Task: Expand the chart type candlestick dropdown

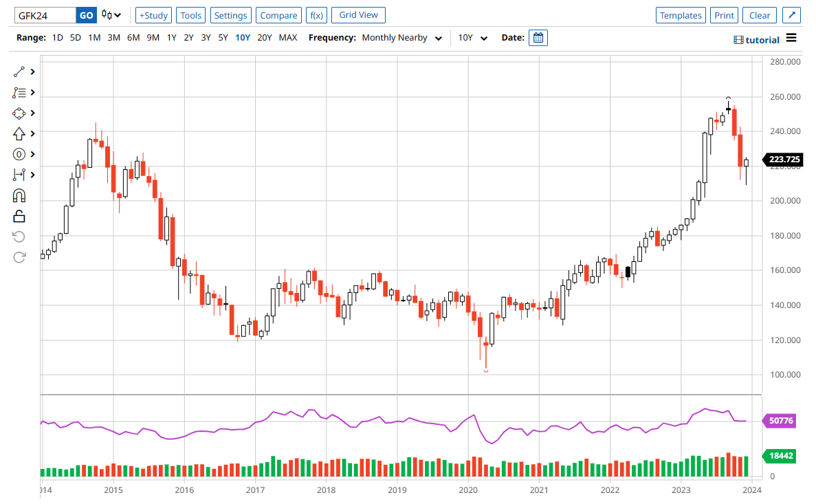Action: (111, 15)
